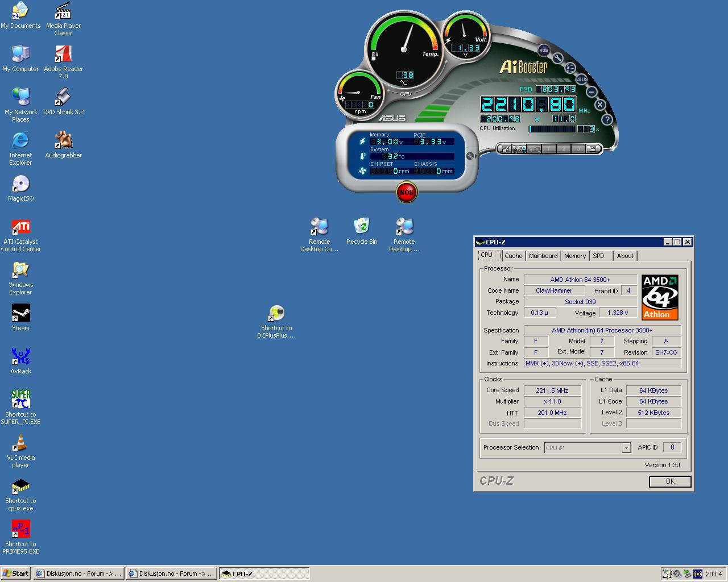
Task: Select MagicISO desktop icon
Action: pyautogui.click(x=20, y=188)
